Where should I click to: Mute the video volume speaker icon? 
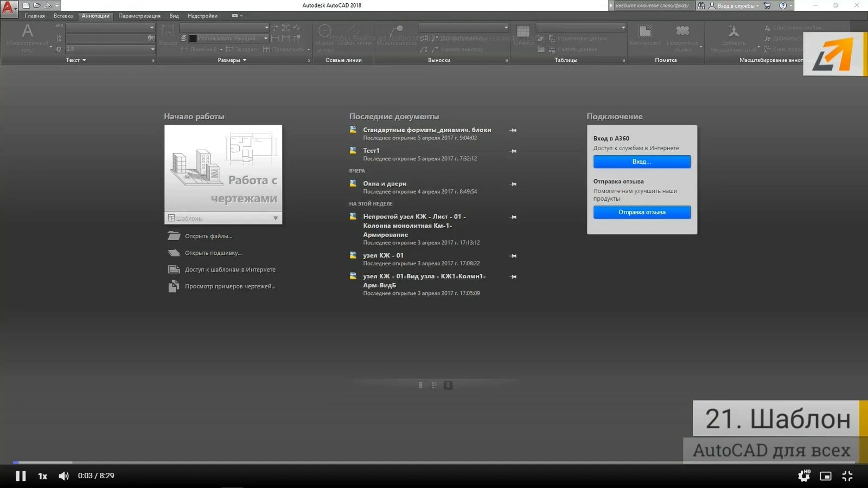pyautogui.click(x=63, y=476)
